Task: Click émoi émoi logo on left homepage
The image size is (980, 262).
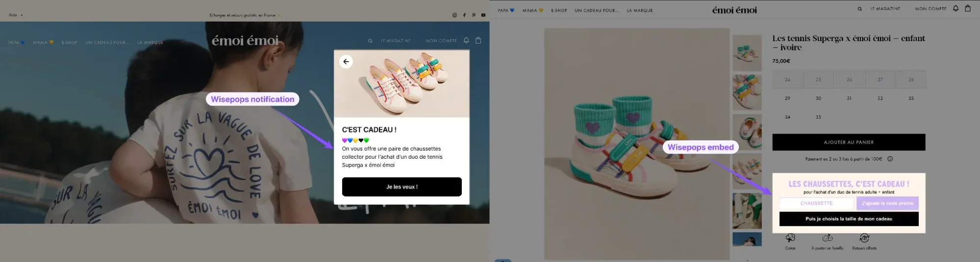Action: click(245, 41)
